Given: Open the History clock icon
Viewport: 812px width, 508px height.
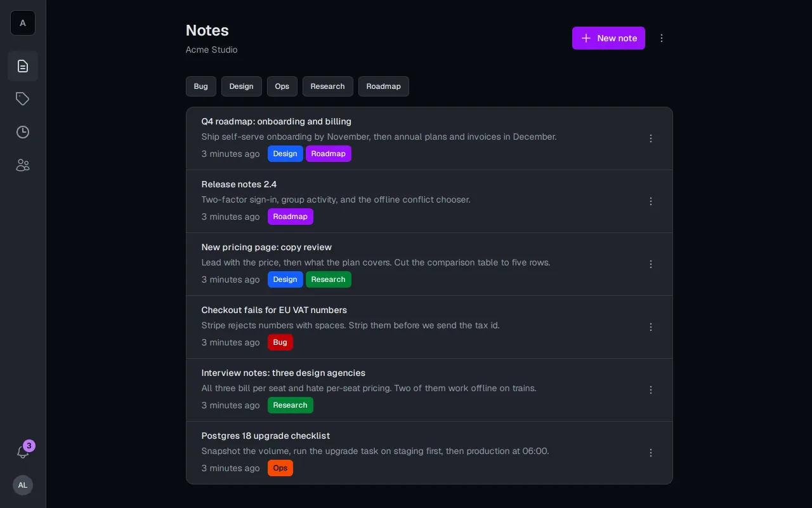Looking at the screenshot, I should click(23, 132).
